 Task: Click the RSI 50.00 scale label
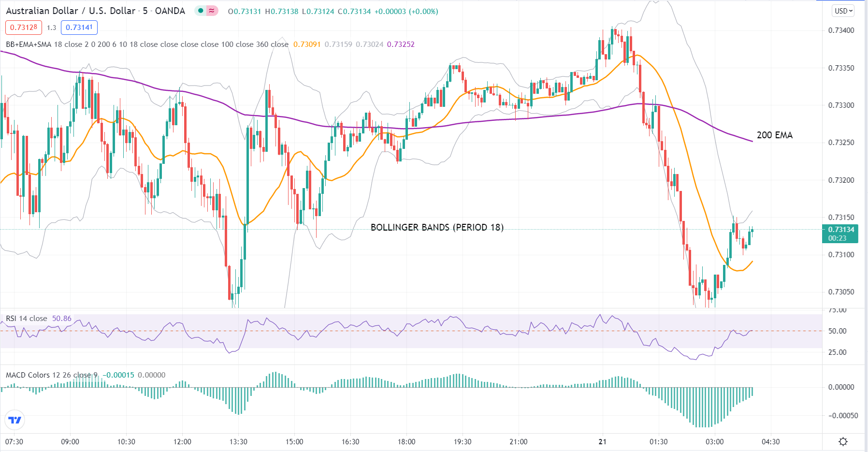[x=838, y=331]
